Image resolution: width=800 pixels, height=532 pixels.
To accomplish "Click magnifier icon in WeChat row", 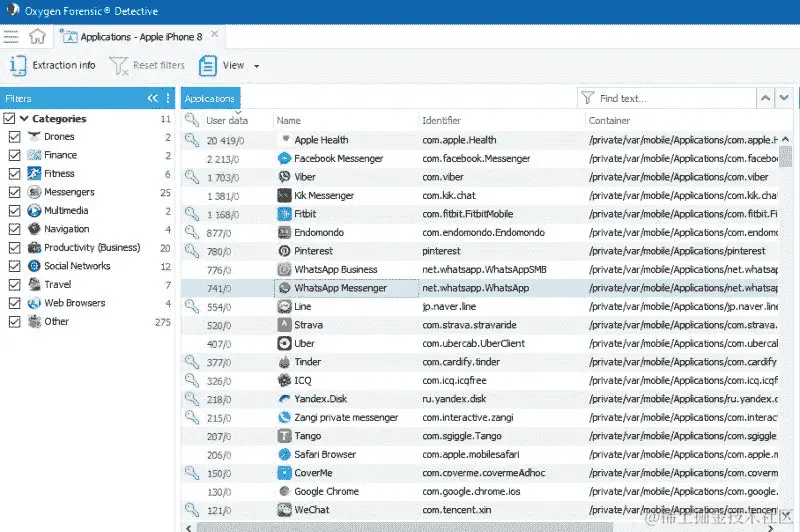I will pyautogui.click(x=192, y=509).
